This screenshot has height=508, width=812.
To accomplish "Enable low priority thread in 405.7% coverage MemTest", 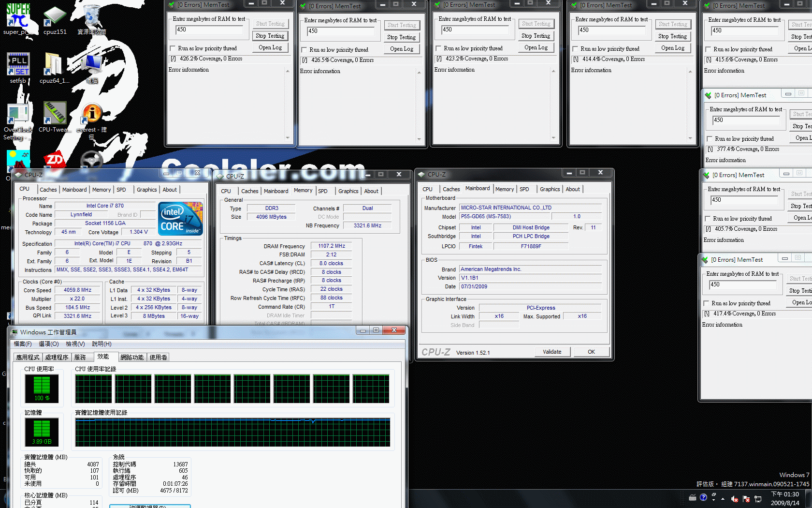I will (x=708, y=219).
